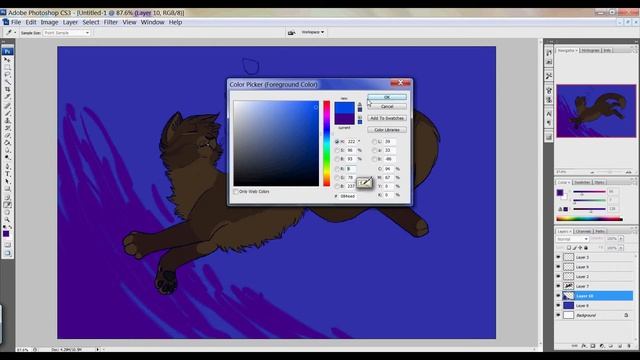
Task: Select the Lab a radio button
Action: pos(374,151)
